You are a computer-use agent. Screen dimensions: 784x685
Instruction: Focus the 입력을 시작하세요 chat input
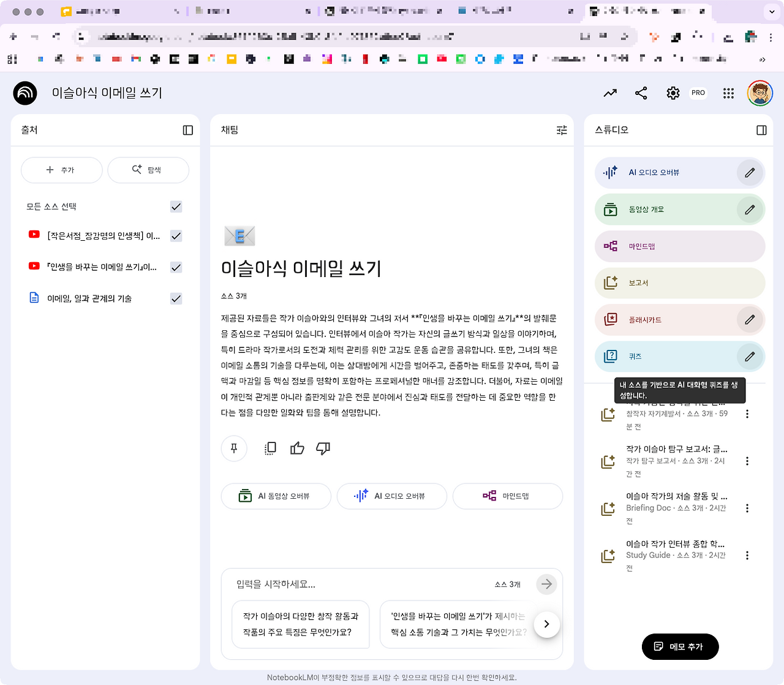point(361,585)
